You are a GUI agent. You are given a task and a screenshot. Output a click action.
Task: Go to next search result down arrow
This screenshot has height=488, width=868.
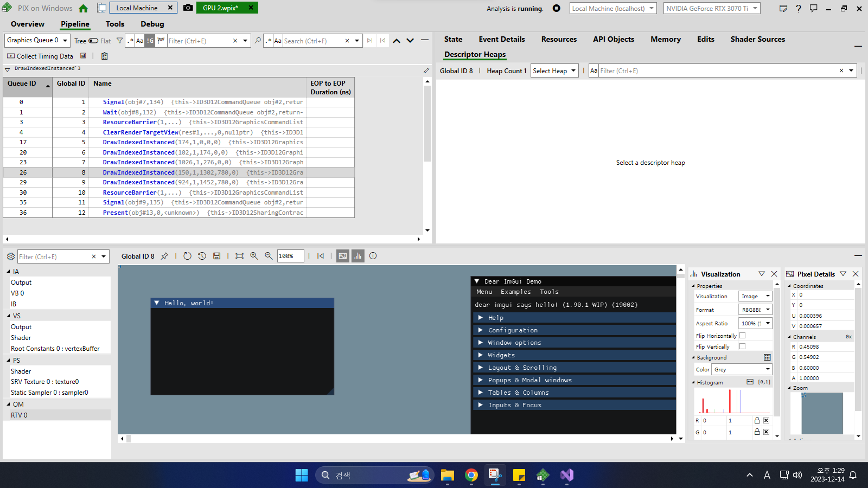pyautogui.click(x=410, y=41)
